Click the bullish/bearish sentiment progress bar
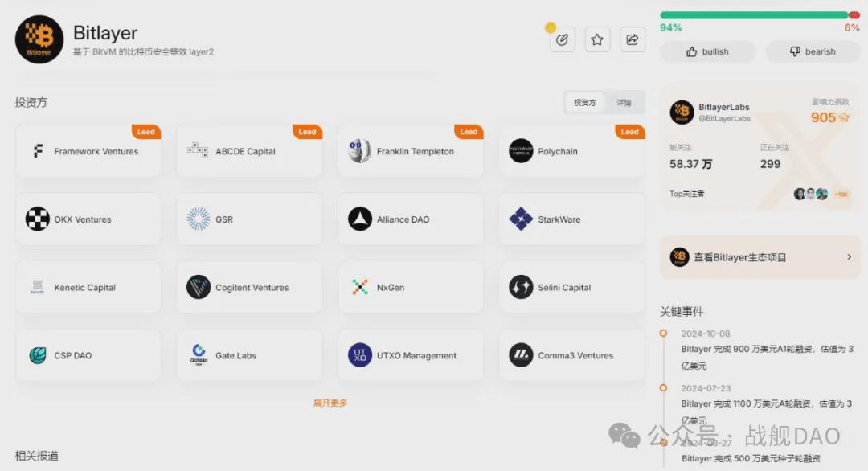Image resolution: width=868 pixels, height=471 pixels. 759,15
